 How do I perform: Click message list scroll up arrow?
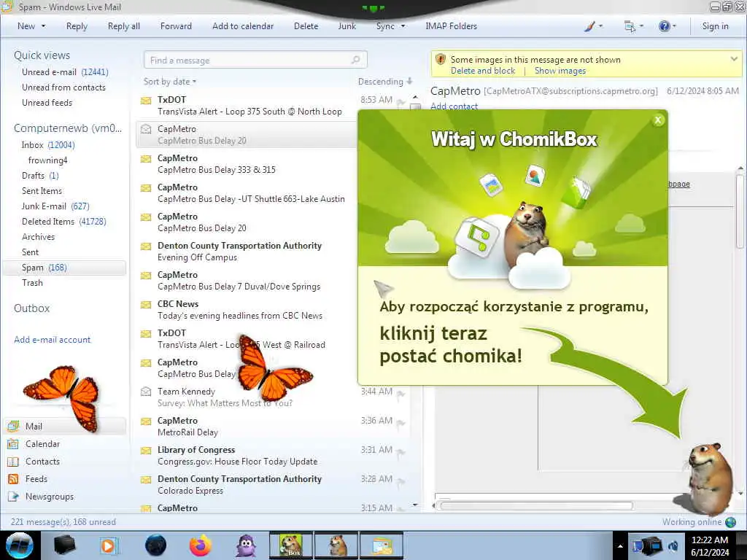(x=415, y=97)
